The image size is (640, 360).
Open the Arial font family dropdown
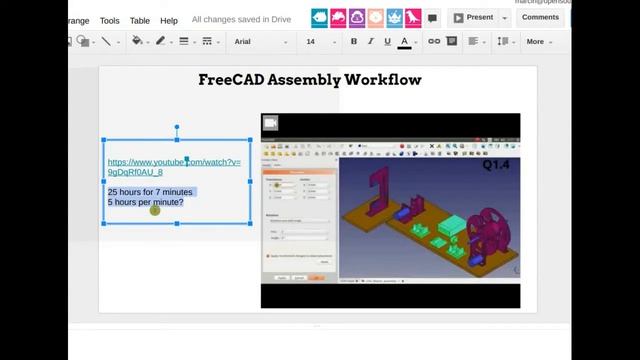pyautogui.click(x=260, y=42)
